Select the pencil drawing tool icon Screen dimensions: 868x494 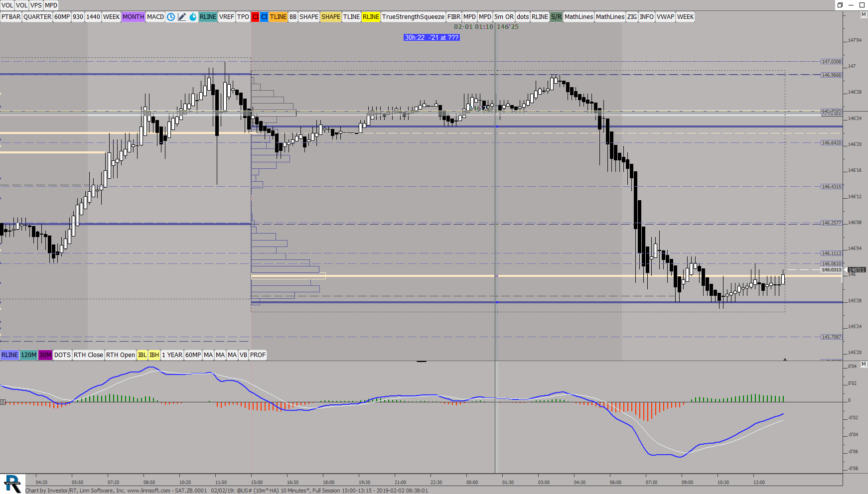point(182,17)
